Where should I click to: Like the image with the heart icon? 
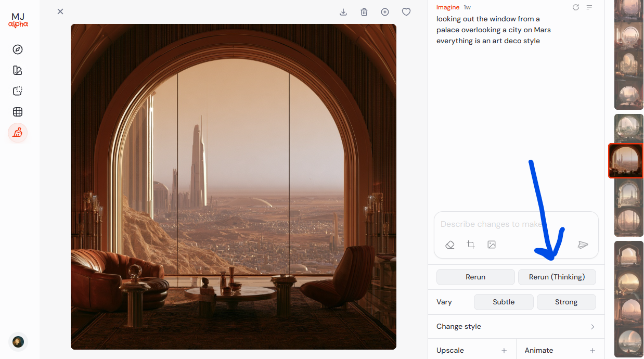(406, 12)
